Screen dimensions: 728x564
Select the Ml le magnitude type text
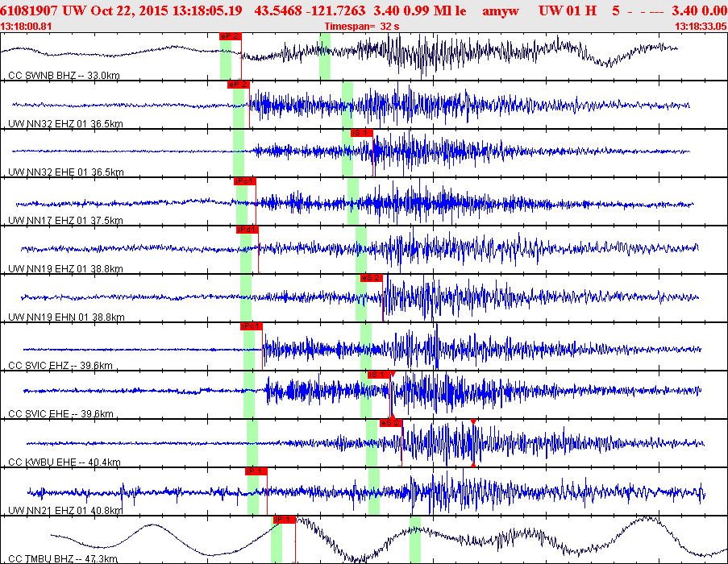click(449, 10)
